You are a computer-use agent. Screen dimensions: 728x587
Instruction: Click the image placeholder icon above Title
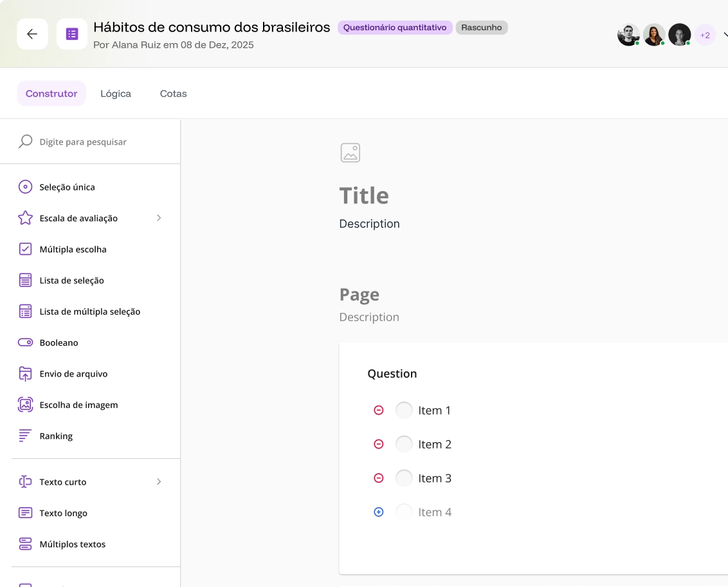(x=350, y=153)
